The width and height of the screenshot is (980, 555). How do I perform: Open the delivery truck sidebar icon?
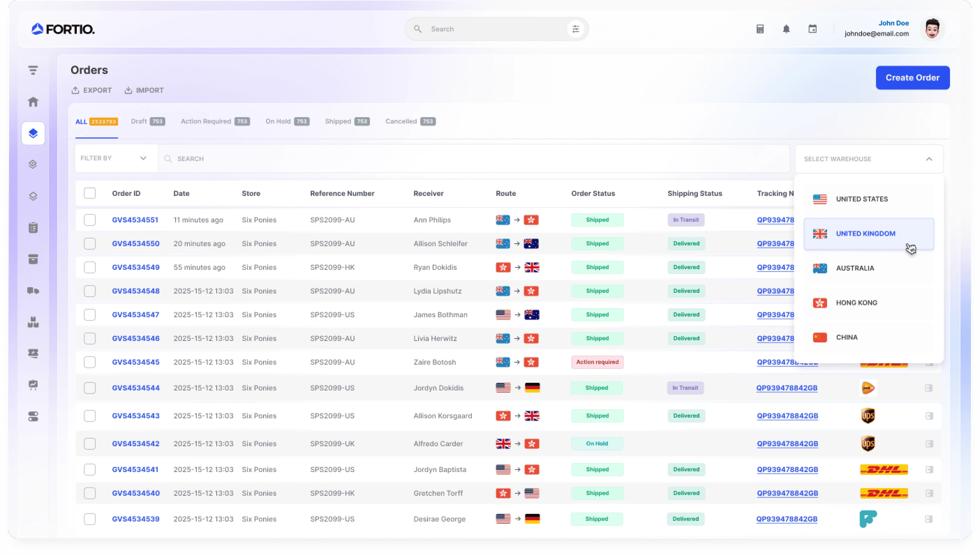tap(33, 291)
